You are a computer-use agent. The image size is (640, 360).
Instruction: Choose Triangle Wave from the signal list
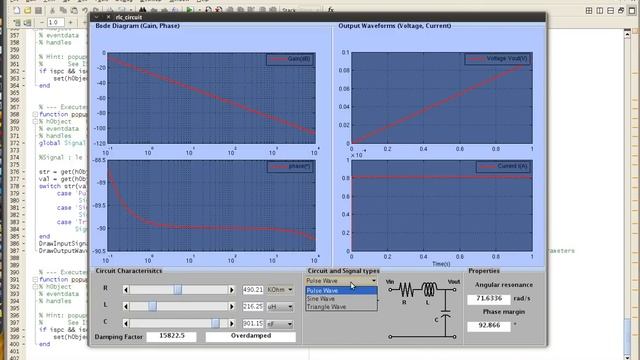pos(341,307)
